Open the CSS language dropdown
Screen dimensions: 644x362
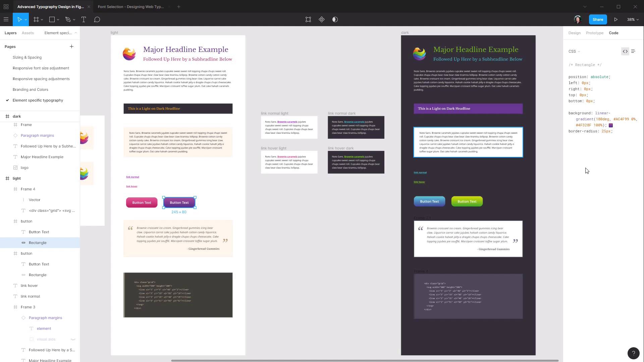coord(574,51)
